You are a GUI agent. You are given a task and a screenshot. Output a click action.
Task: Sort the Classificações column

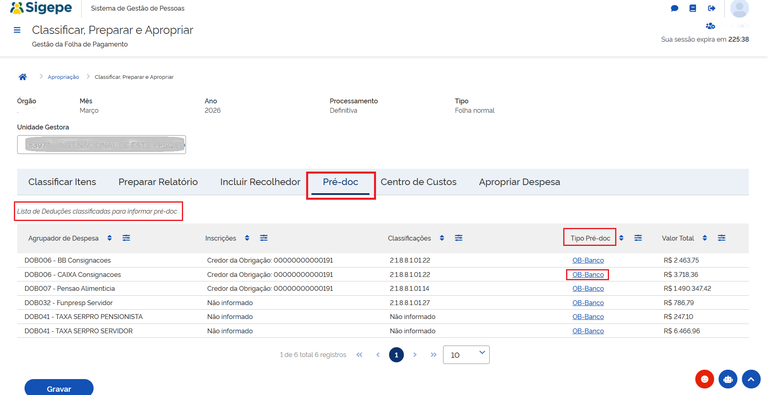[x=442, y=238]
